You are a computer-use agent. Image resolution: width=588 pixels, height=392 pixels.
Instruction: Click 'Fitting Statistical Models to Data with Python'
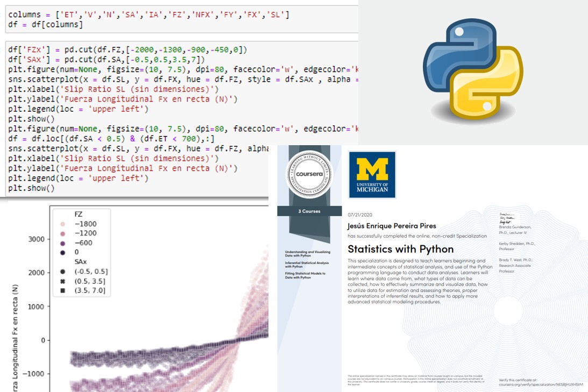point(305,275)
